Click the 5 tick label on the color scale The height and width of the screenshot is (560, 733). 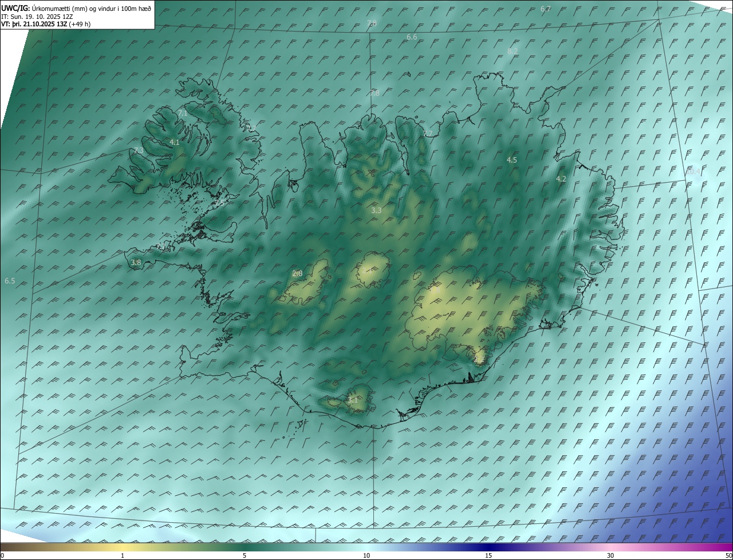coord(245,555)
